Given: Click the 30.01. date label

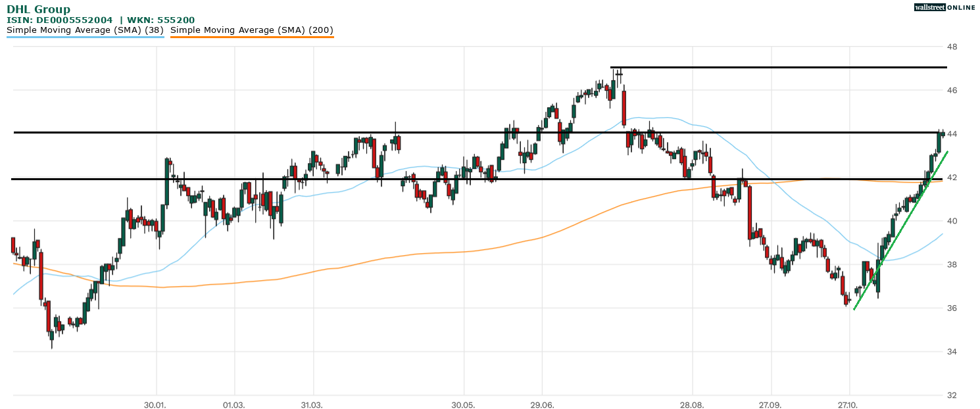Looking at the screenshot, I should [x=157, y=404].
